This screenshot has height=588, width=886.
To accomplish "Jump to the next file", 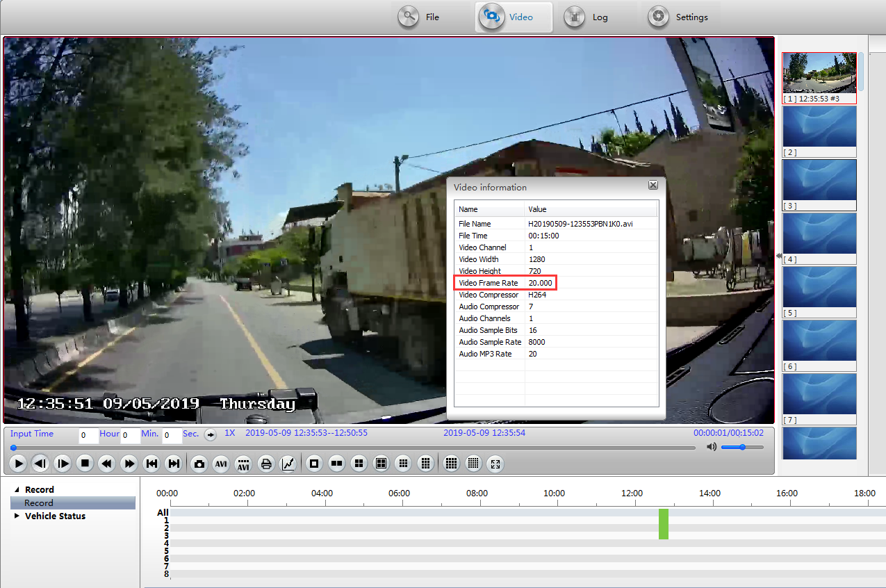I will (x=174, y=464).
